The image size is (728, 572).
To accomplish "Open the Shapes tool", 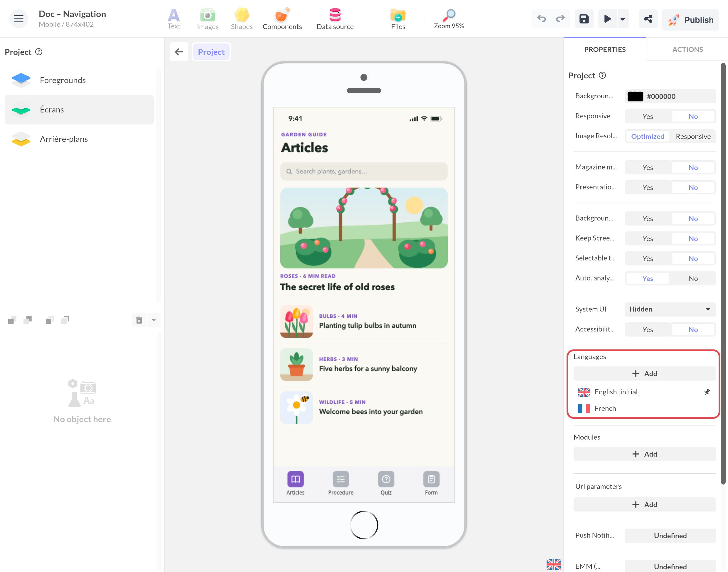I will coord(242,19).
